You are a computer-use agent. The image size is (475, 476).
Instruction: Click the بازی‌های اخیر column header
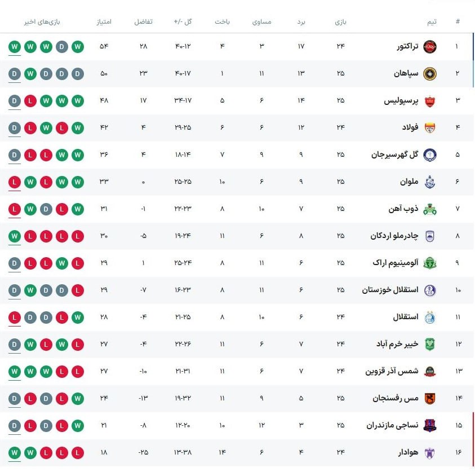click(x=42, y=22)
